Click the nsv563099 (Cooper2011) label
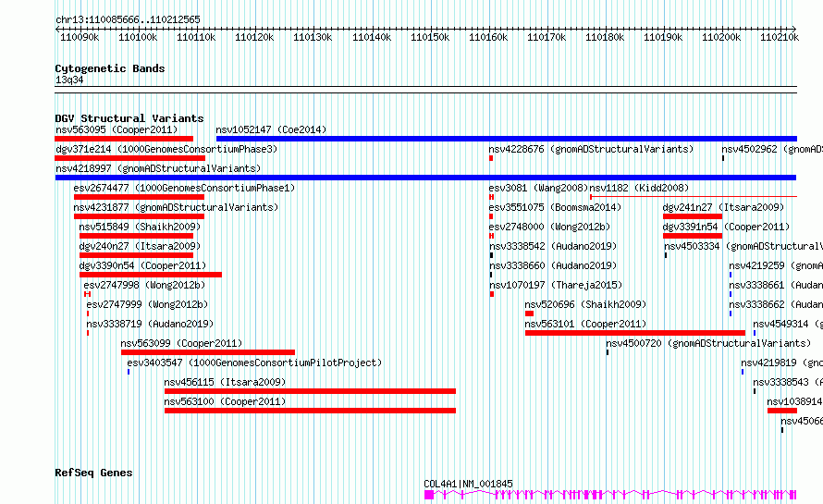Viewport: 823px width, 504px height. 181,343
